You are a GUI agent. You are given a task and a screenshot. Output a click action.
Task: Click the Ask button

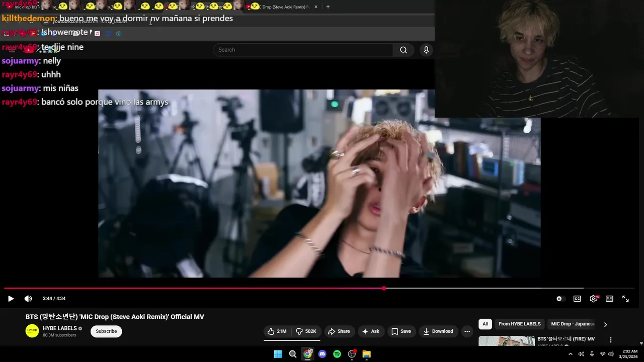[x=370, y=331]
